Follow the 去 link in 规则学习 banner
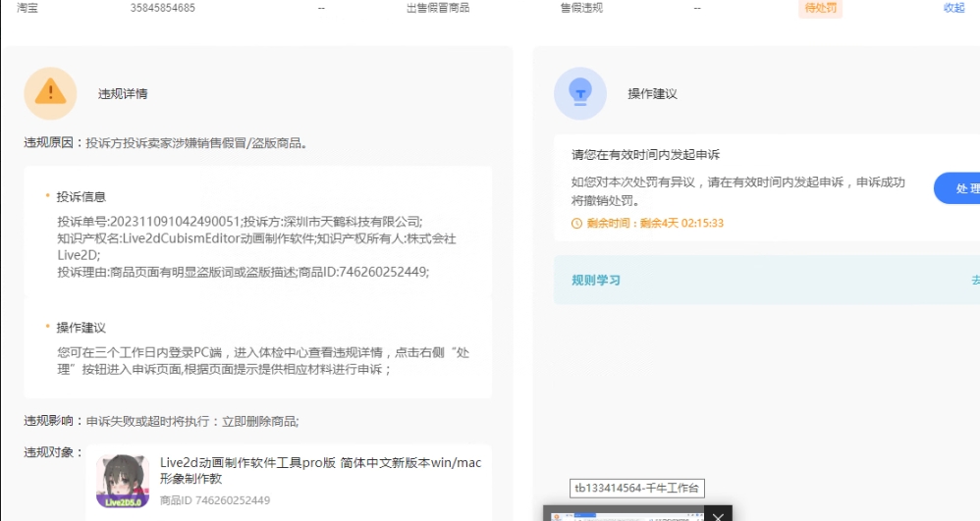 [x=974, y=281]
